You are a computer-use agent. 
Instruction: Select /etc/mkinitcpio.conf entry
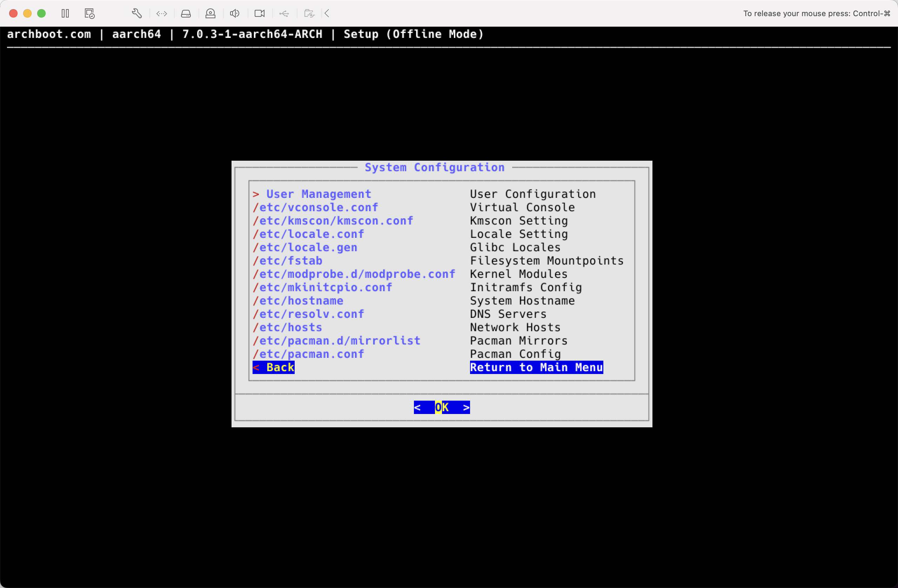(438, 287)
